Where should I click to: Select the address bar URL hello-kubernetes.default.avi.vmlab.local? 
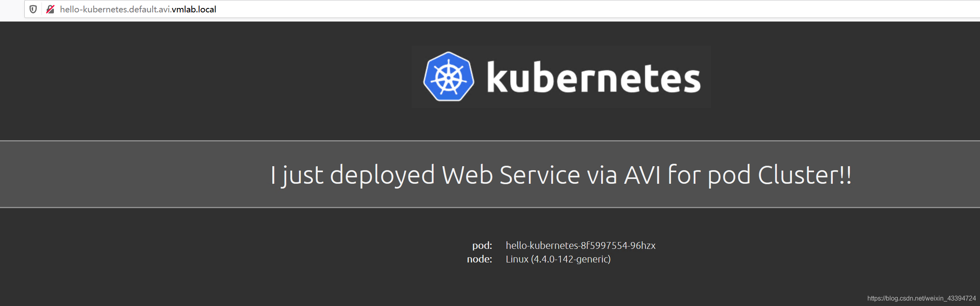tap(138, 9)
